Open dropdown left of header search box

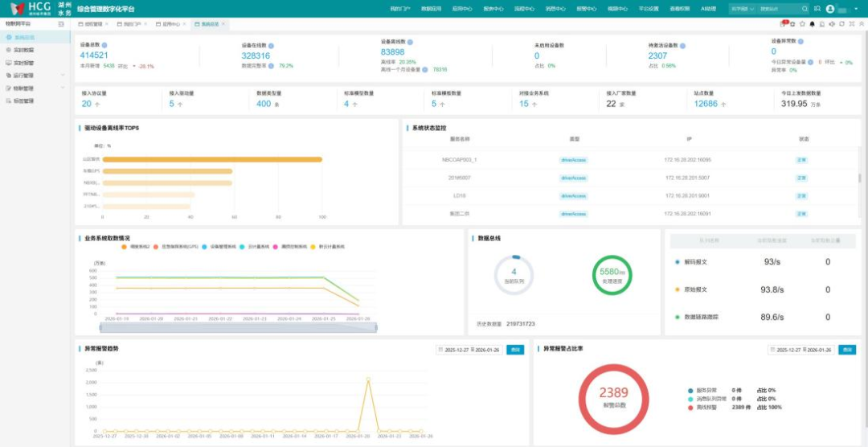pyautogui.click(x=742, y=9)
